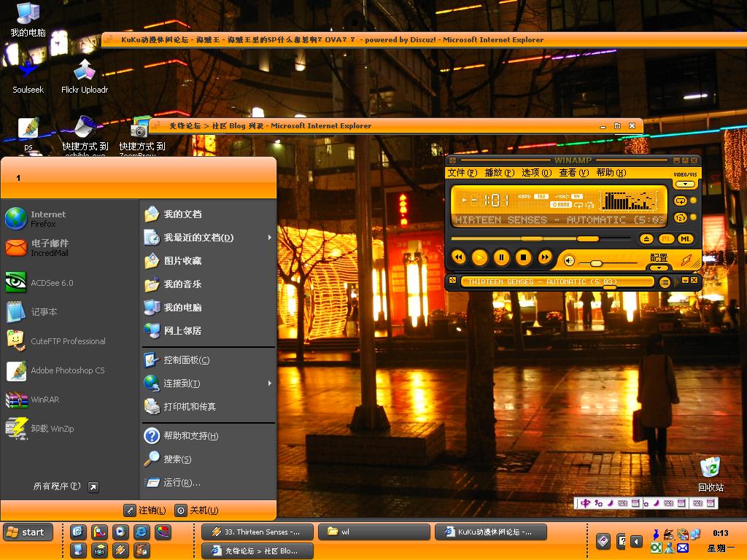Expand hidden tray icons arrow
Viewport: 747px width, 560px height.
coord(636,542)
